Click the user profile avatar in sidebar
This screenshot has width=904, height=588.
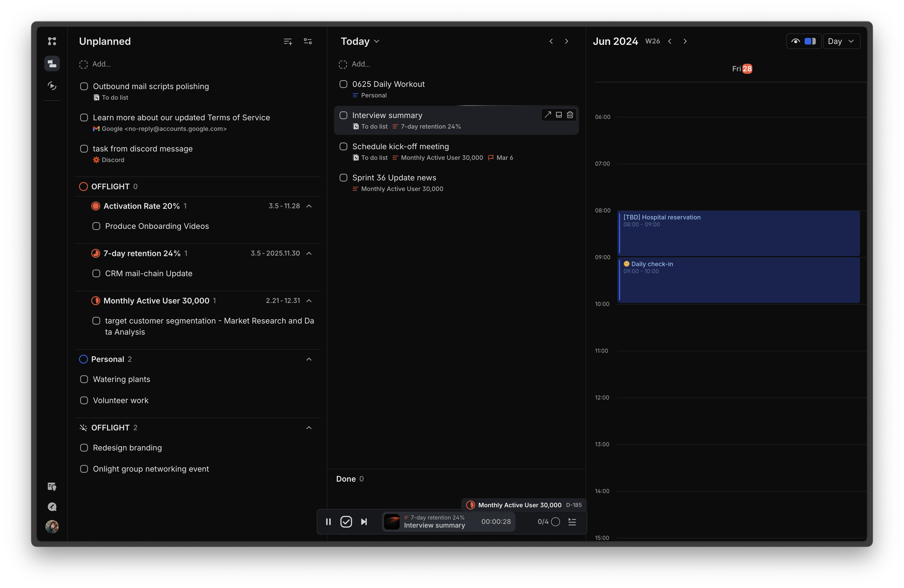[52, 526]
